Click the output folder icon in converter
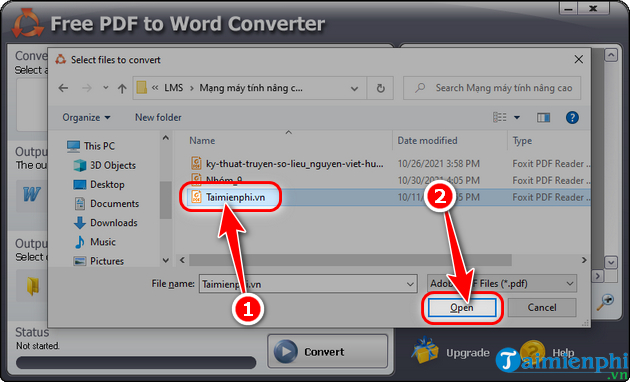 32,286
